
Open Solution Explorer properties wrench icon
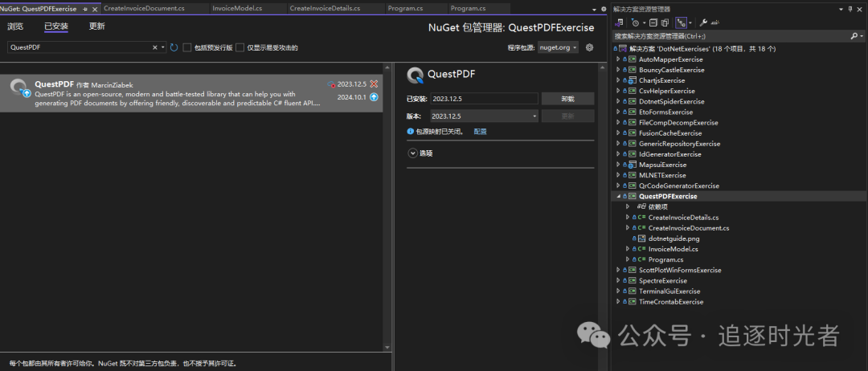tap(704, 22)
